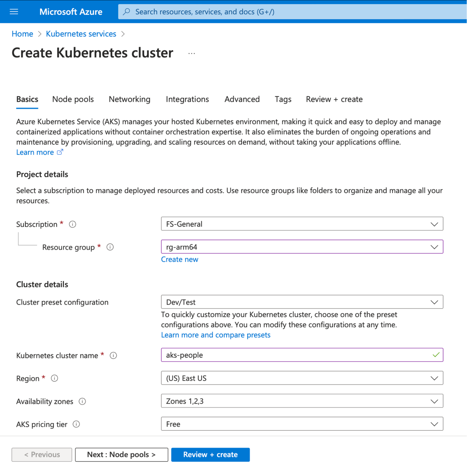Expand the Subscription dropdown
This screenshot has width=467, height=476.
click(x=302, y=224)
